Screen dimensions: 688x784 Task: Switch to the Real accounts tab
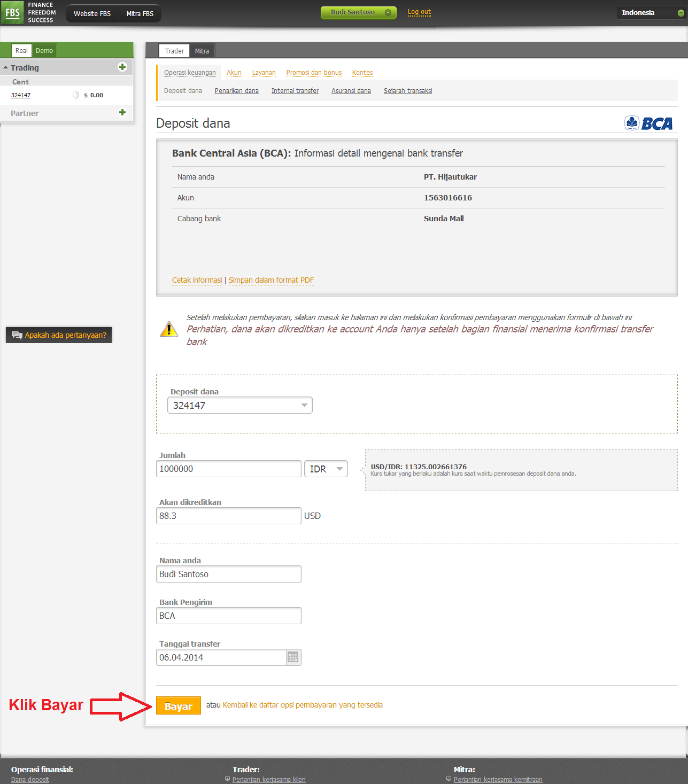click(x=21, y=51)
